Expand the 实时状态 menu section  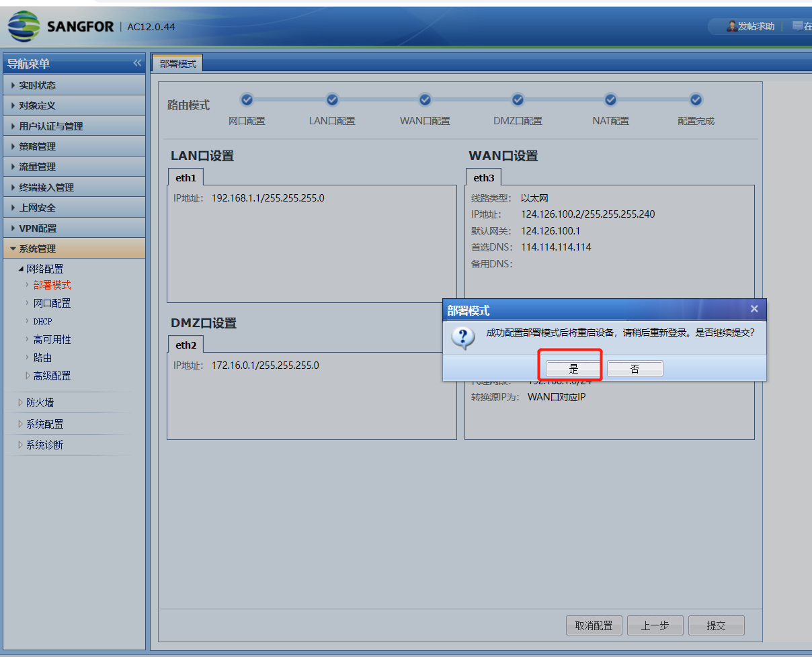coord(38,85)
